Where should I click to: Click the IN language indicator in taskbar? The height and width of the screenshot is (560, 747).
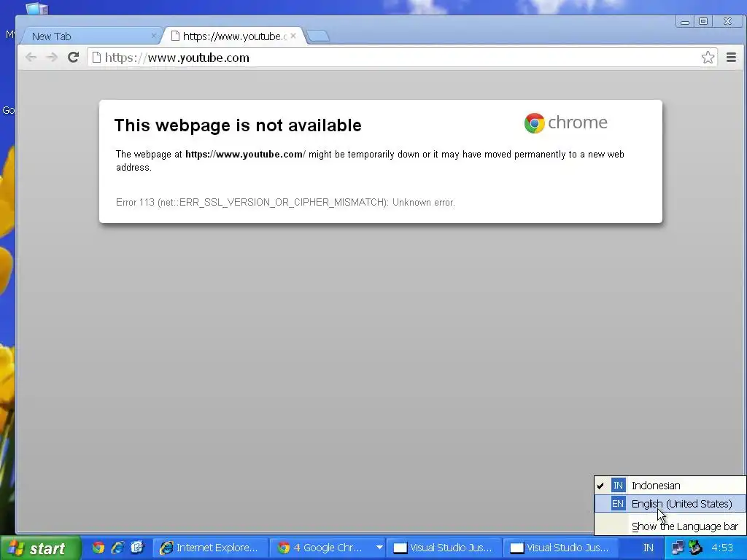tap(649, 548)
